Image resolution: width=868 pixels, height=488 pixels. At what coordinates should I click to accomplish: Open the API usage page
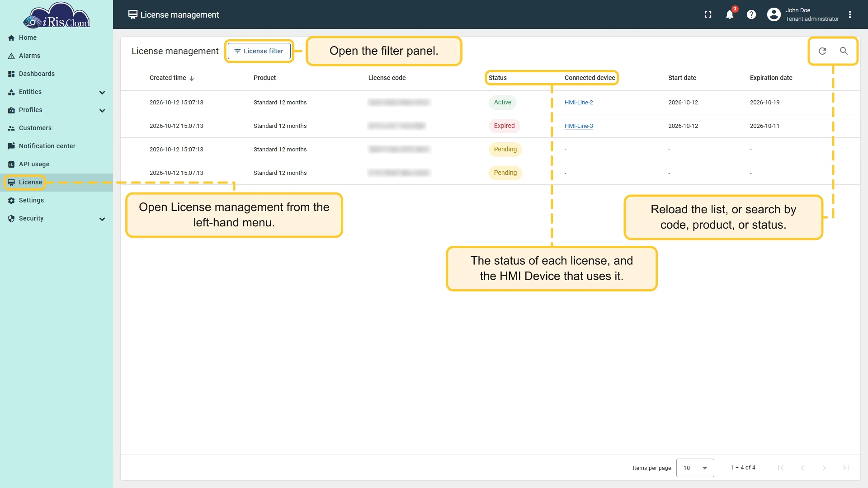(x=57, y=164)
